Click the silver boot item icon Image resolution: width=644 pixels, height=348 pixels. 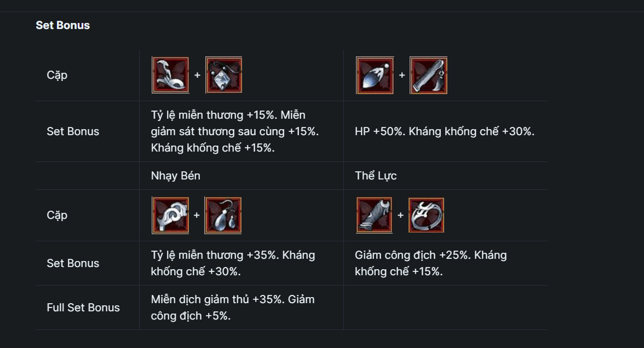[x=170, y=75]
